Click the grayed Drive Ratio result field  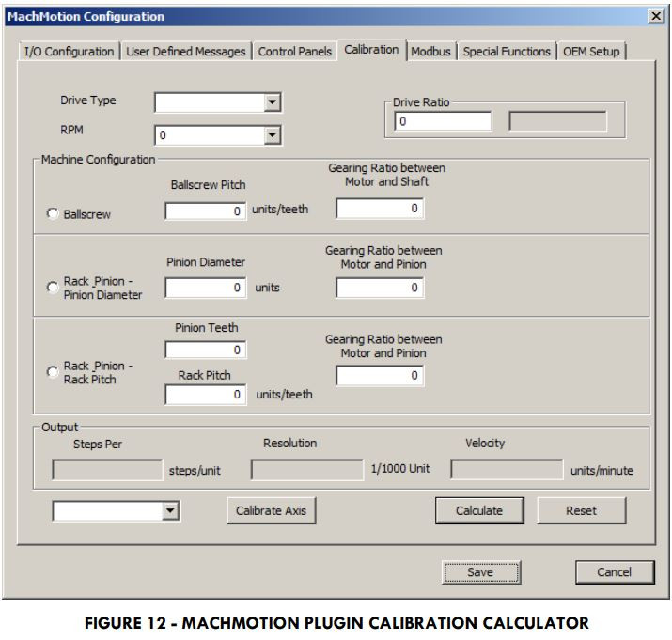click(557, 121)
